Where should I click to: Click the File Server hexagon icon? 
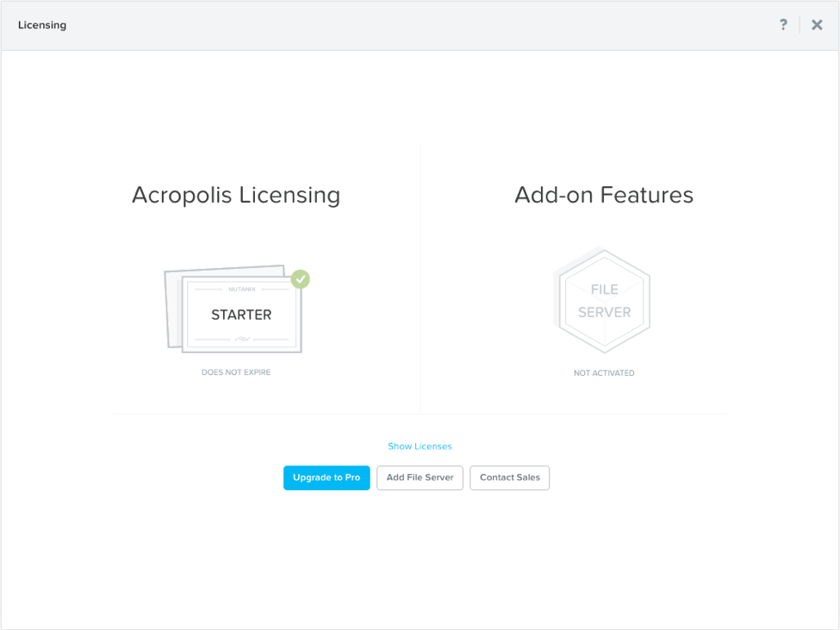(x=602, y=301)
